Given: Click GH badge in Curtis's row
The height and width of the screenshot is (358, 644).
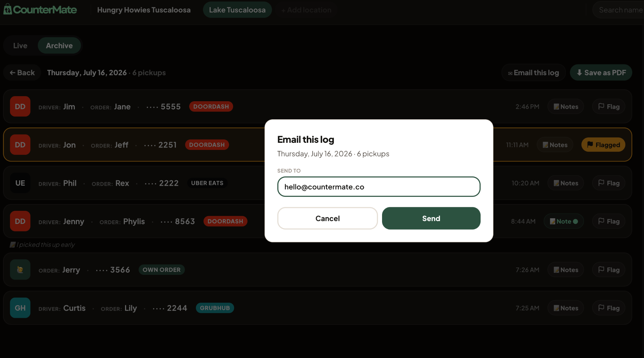Looking at the screenshot, I should (x=20, y=308).
